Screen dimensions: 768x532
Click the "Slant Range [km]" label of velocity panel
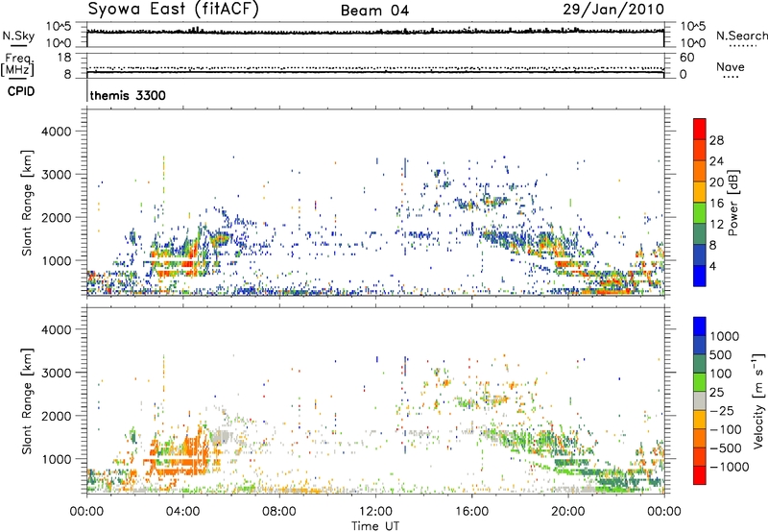28,401
